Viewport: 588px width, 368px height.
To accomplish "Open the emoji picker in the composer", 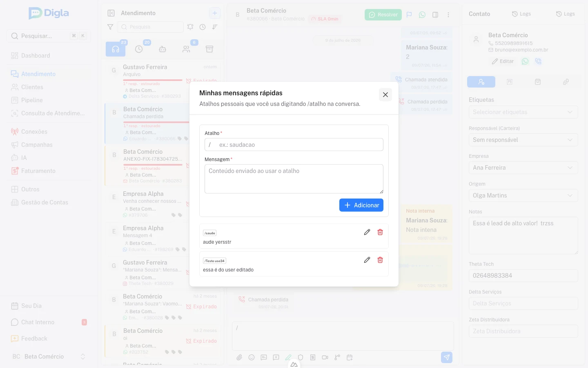I will pyautogui.click(x=252, y=357).
